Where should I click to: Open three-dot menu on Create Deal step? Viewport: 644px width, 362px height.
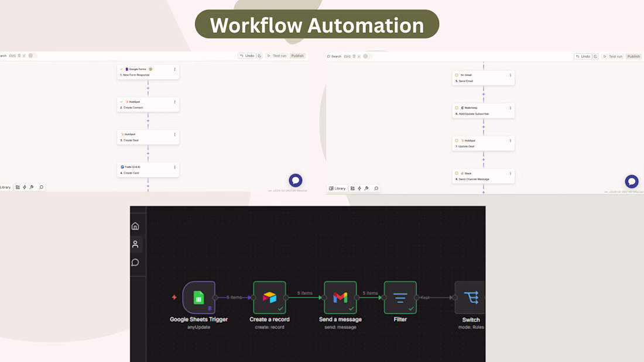point(174,134)
